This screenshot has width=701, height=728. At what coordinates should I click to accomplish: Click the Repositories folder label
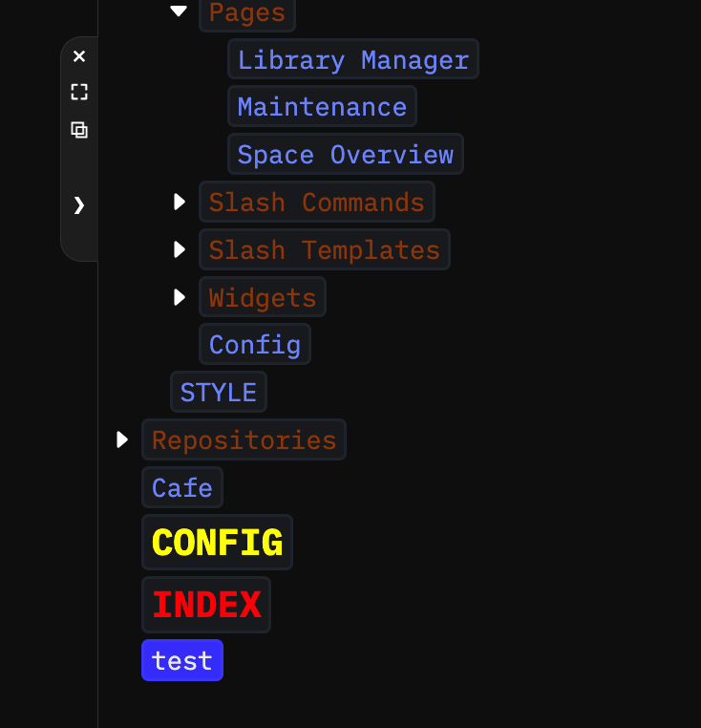244,439
